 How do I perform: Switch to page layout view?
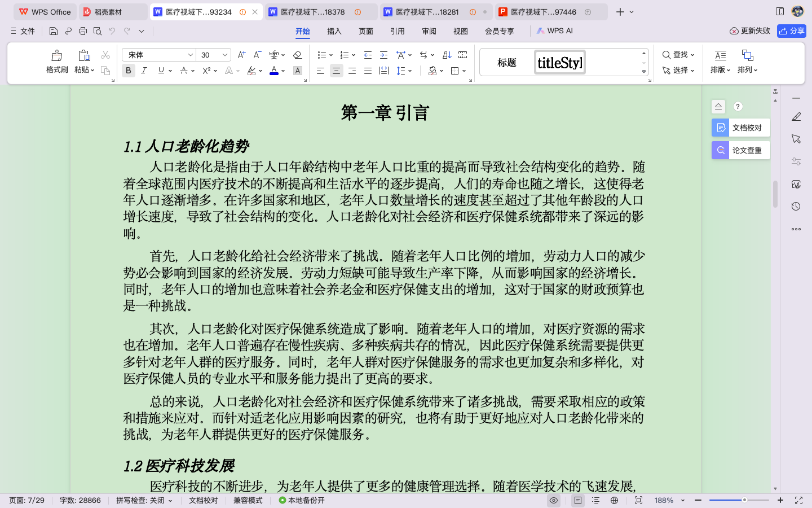pos(578,500)
